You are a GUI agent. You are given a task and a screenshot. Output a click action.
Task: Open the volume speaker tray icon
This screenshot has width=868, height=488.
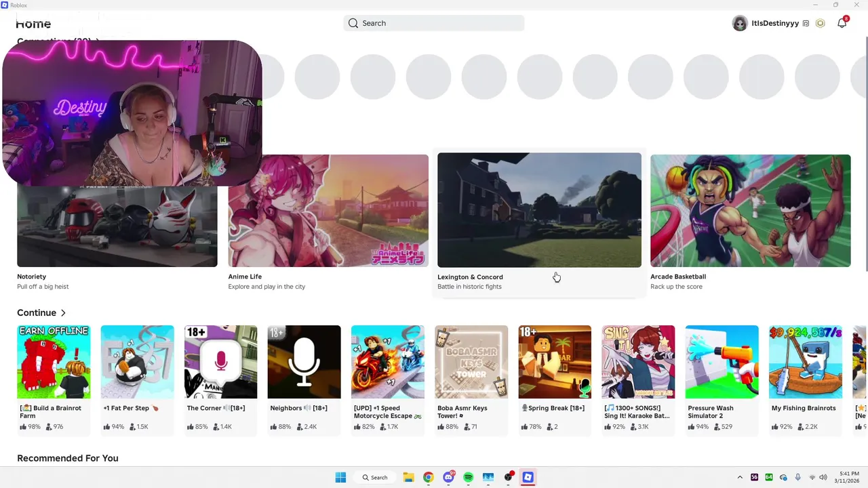click(x=823, y=477)
